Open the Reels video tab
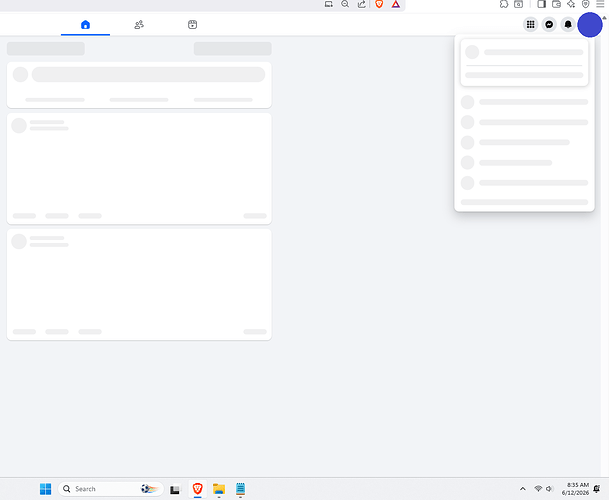The height and width of the screenshot is (500, 609). pos(192,24)
